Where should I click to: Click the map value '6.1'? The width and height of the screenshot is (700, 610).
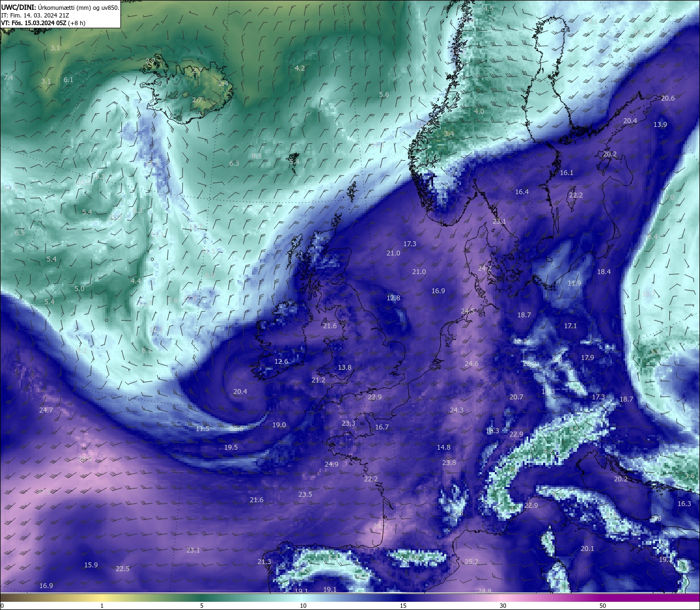point(68,79)
